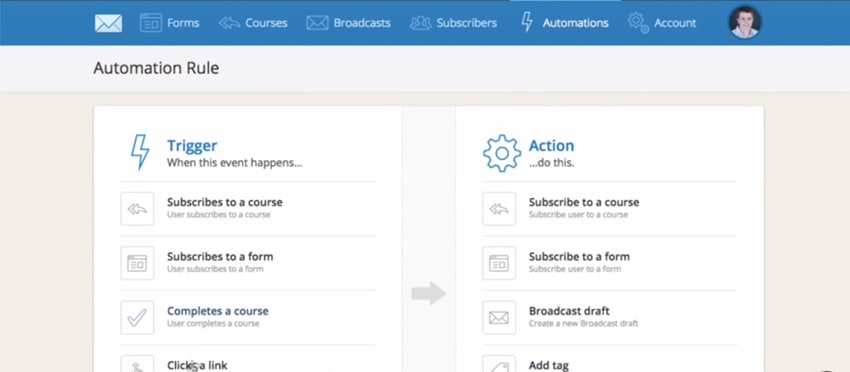Image resolution: width=850 pixels, height=372 pixels.
Task: Click the Automation Rule page title
Action: (x=156, y=68)
